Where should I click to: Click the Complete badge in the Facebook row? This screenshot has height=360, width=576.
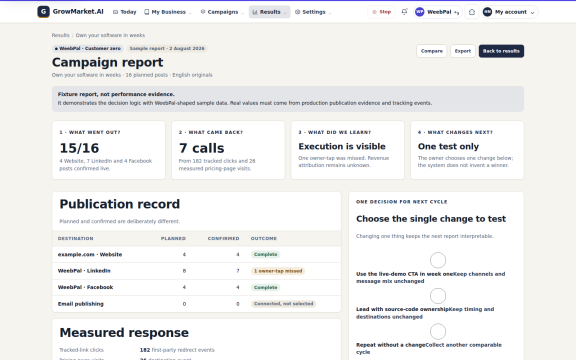coord(265,287)
